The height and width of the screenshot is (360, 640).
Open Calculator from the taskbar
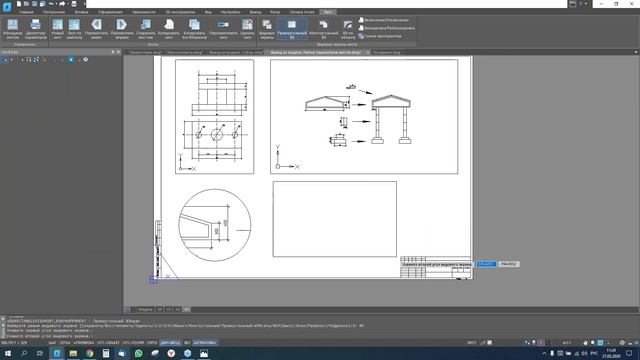click(106, 353)
